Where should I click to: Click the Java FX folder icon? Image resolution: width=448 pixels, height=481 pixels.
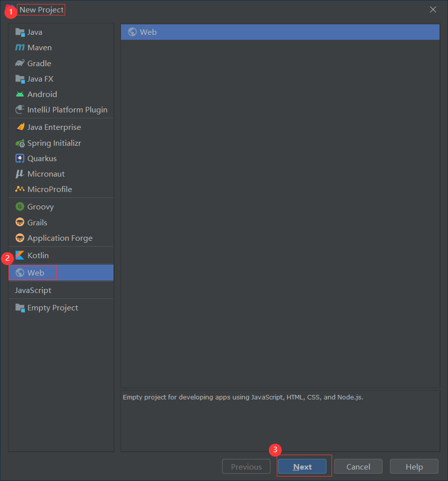(x=20, y=79)
